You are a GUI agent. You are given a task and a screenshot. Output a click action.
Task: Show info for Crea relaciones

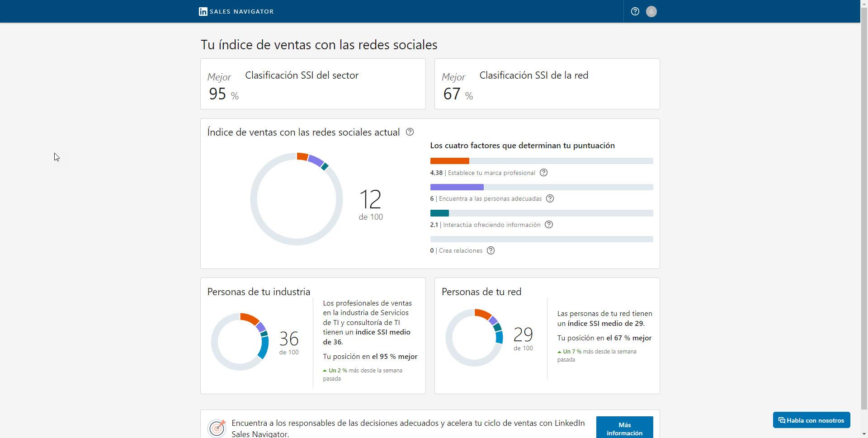click(491, 250)
